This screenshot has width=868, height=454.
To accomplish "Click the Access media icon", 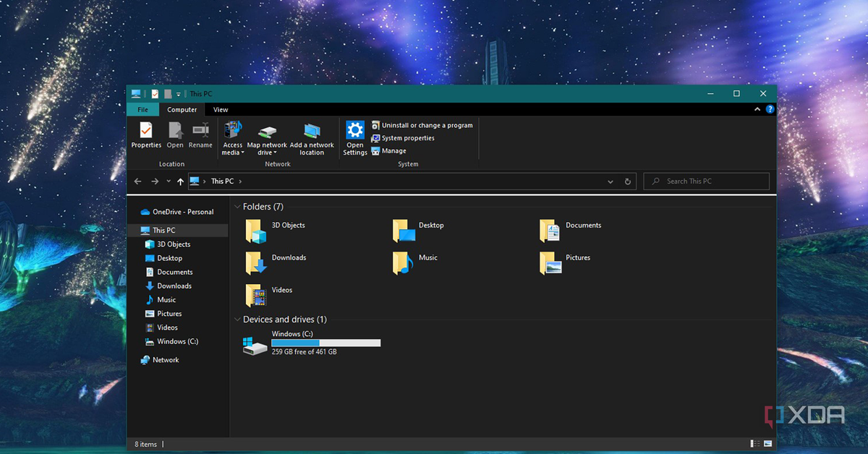I will click(233, 130).
